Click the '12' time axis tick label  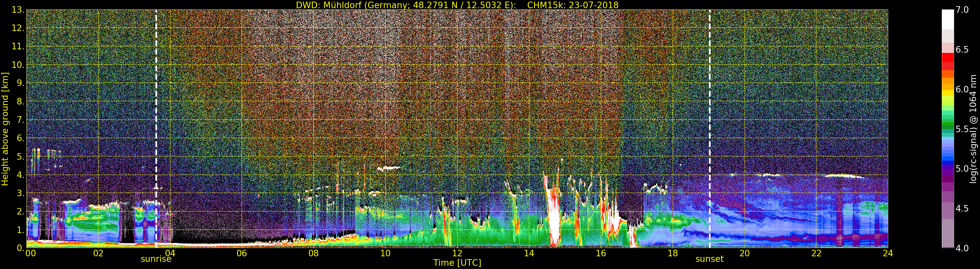tap(457, 253)
